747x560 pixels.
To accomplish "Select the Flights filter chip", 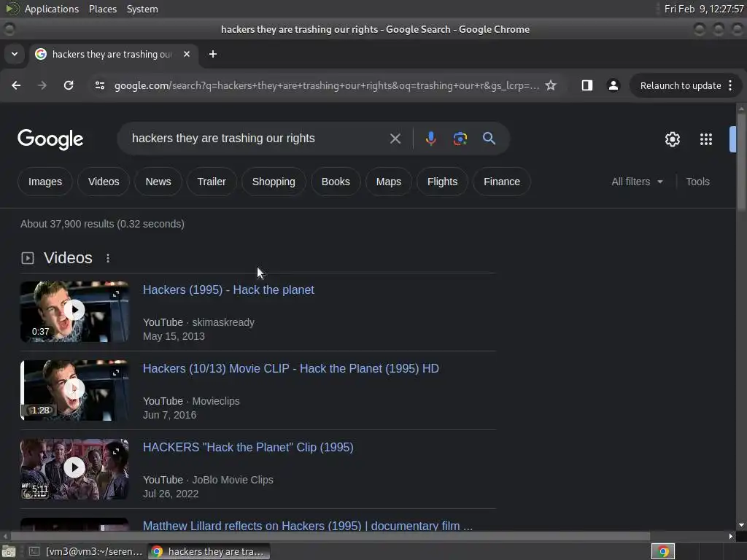I will (442, 182).
